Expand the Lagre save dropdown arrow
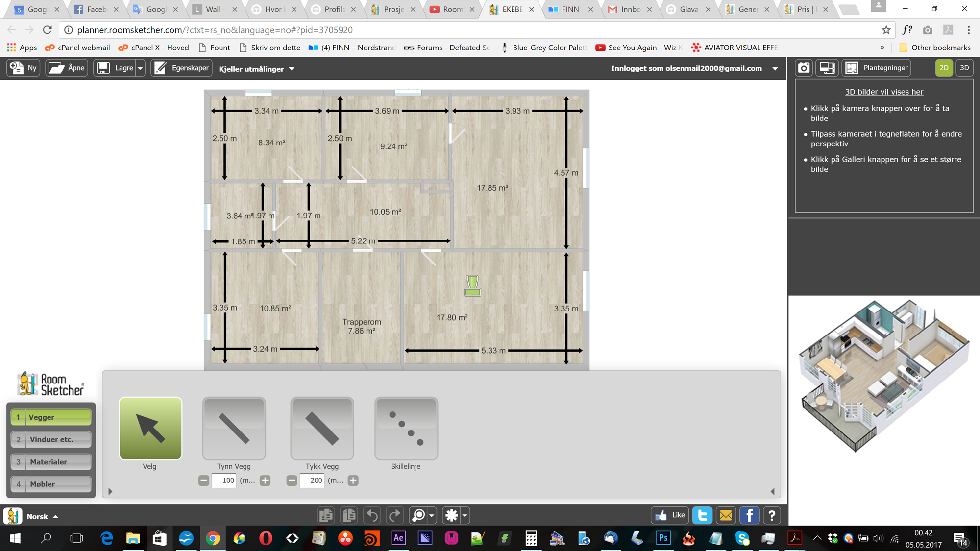The width and height of the screenshot is (980, 551). click(140, 68)
